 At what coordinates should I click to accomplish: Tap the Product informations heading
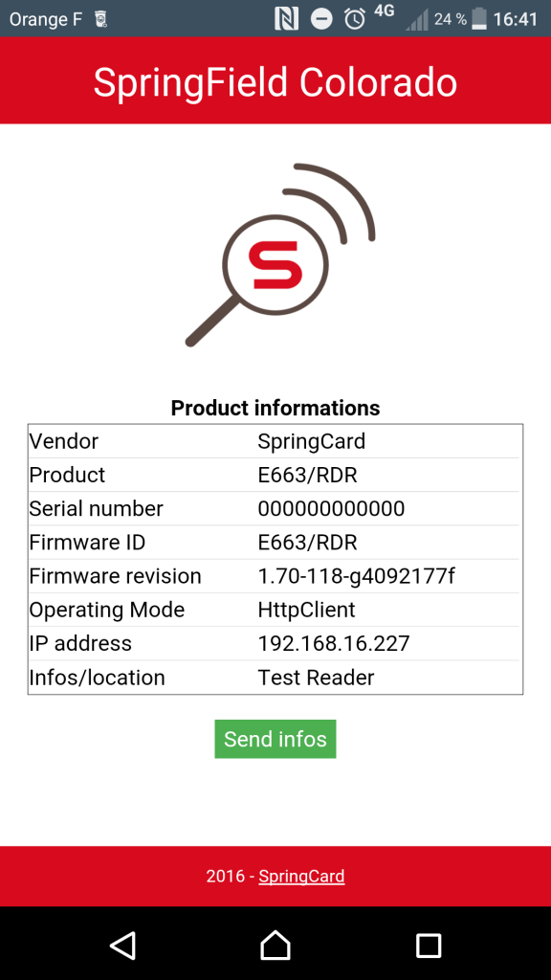[275, 408]
